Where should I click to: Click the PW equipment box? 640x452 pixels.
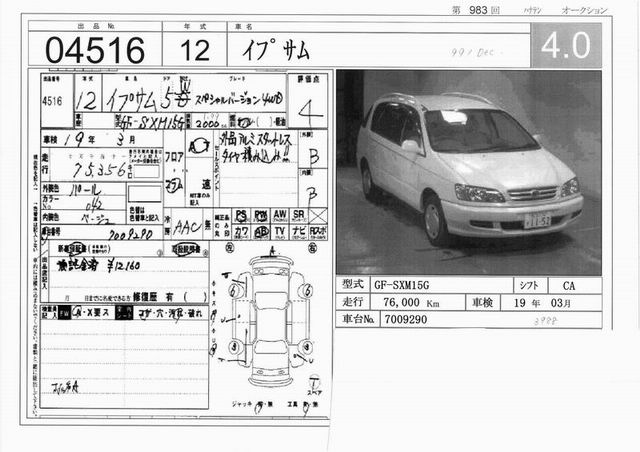tap(260, 215)
